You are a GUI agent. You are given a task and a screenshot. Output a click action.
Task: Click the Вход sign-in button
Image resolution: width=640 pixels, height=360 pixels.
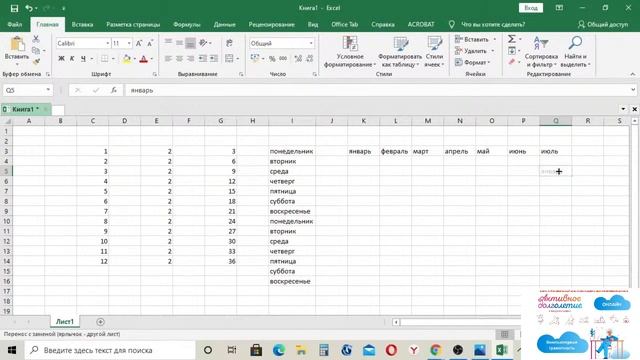pos(531,8)
